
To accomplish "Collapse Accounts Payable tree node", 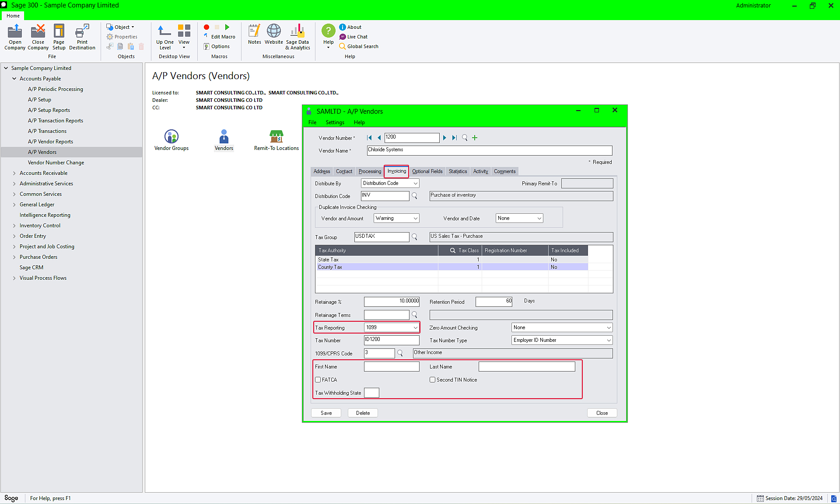I will tap(14, 79).
